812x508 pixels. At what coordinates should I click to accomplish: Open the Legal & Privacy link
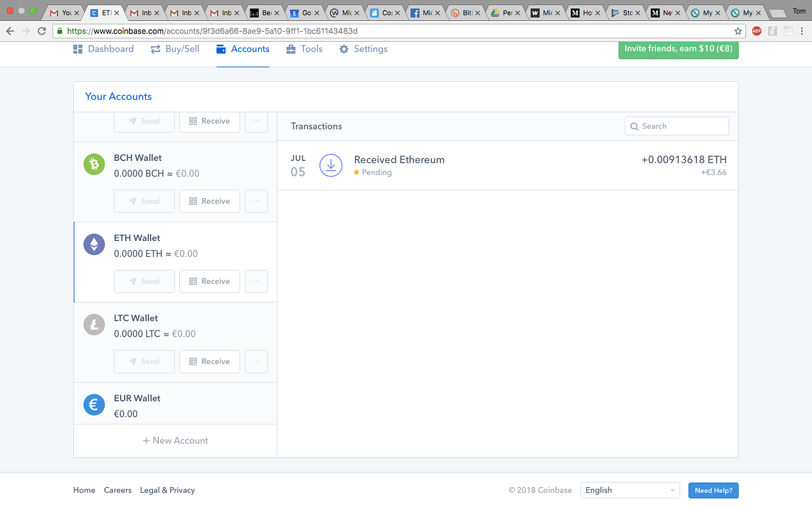[168, 491]
